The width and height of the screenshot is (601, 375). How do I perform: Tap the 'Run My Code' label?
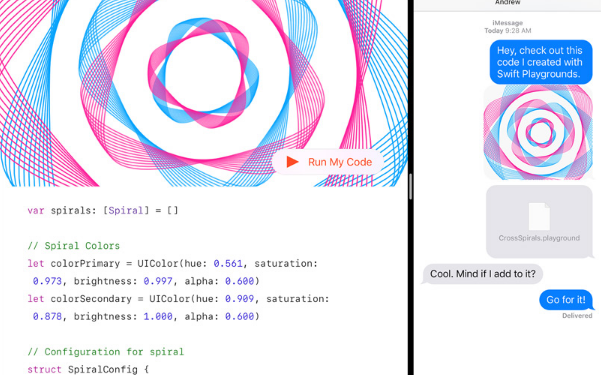coord(340,162)
